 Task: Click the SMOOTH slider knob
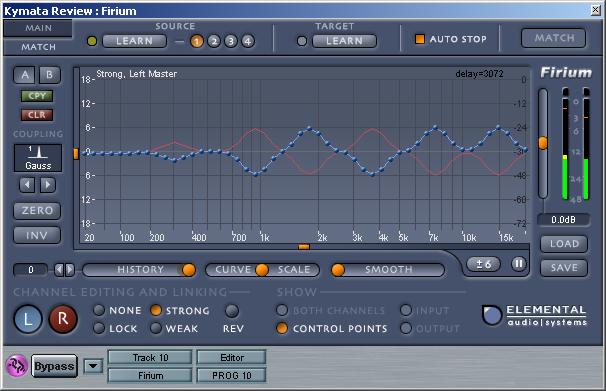(x=338, y=270)
